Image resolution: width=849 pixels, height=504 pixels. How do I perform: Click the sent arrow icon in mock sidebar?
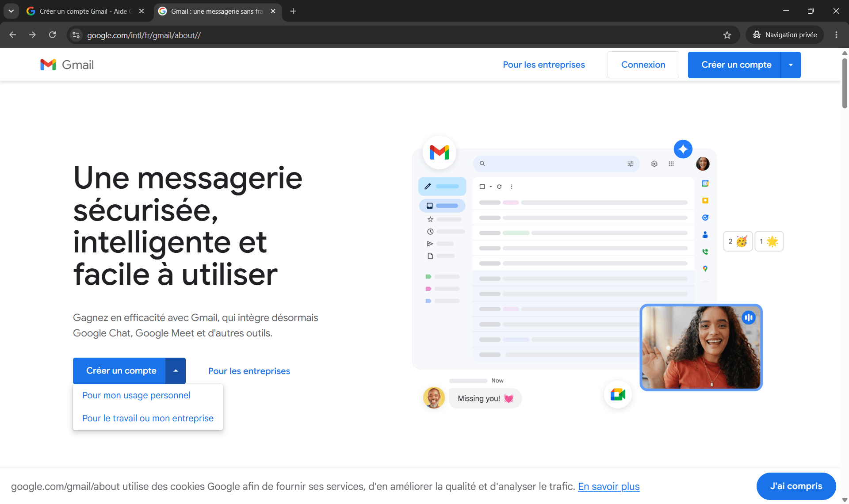click(x=430, y=244)
